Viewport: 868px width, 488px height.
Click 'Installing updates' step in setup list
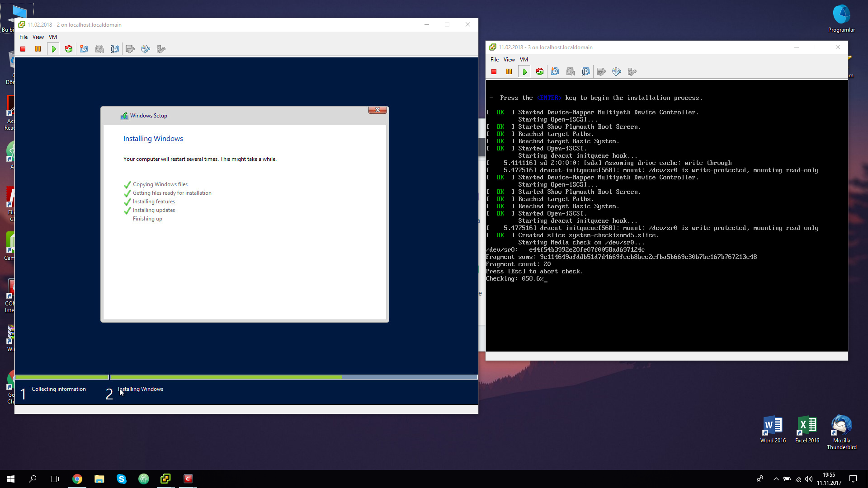154,210
